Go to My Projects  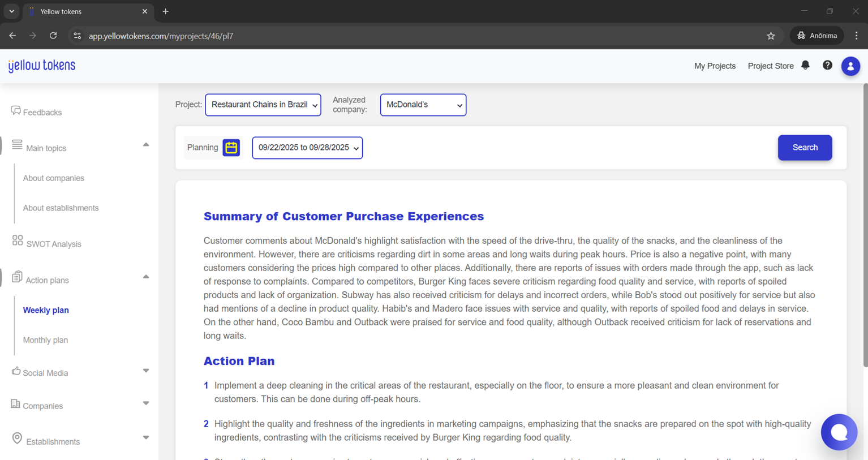coord(715,66)
